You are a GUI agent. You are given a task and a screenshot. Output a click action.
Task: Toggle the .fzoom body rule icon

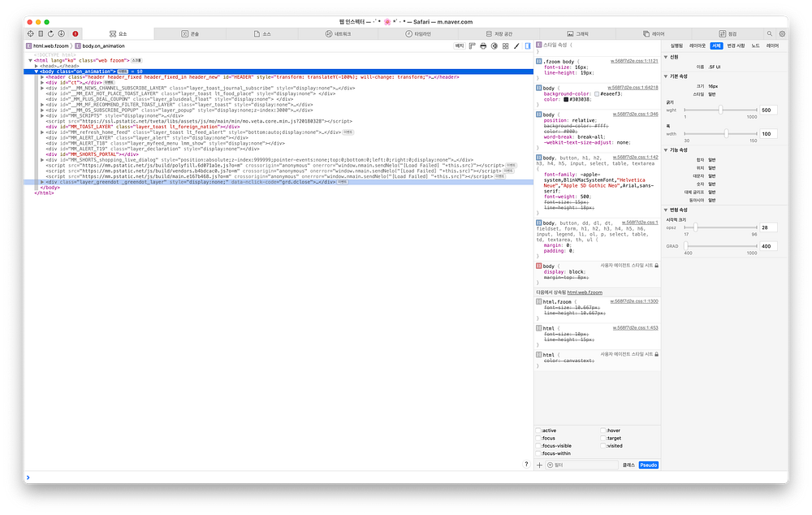pos(539,61)
